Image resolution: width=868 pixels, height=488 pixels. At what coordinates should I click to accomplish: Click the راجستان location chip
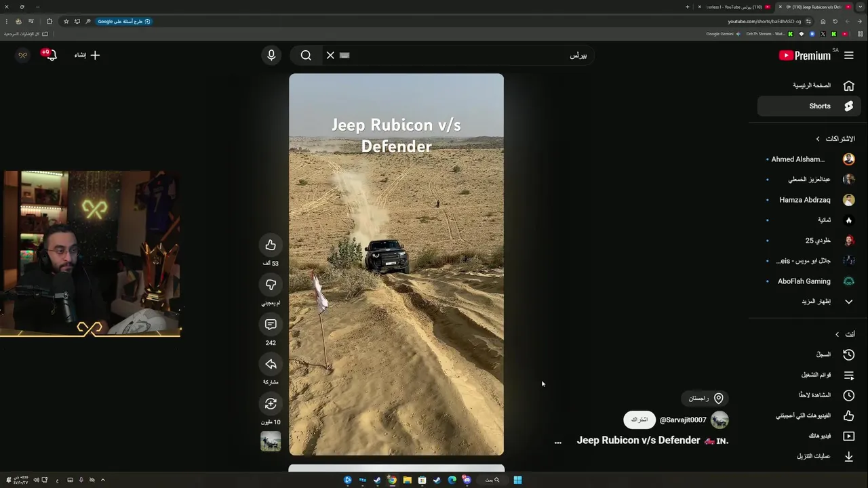[x=705, y=399]
